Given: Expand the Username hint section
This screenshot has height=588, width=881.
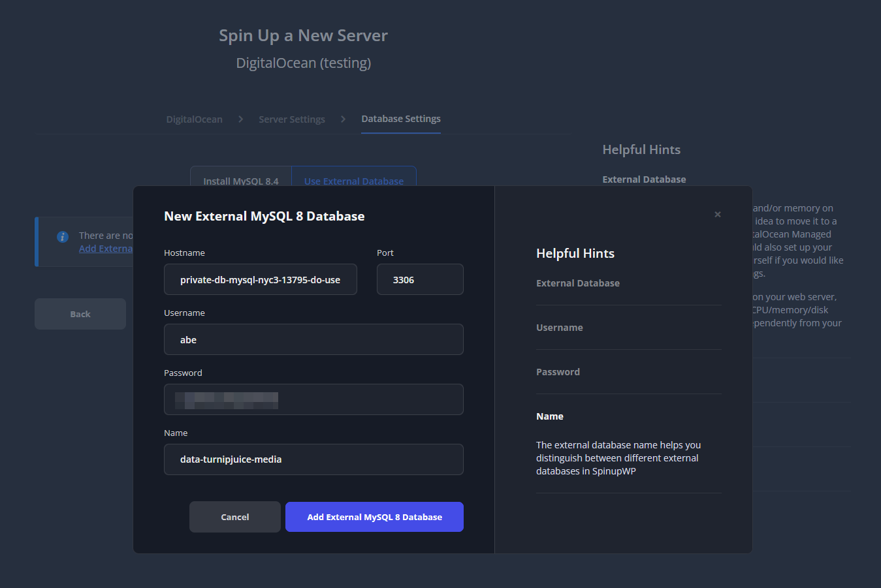Looking at the screenshot, I should tap(560, 328).
